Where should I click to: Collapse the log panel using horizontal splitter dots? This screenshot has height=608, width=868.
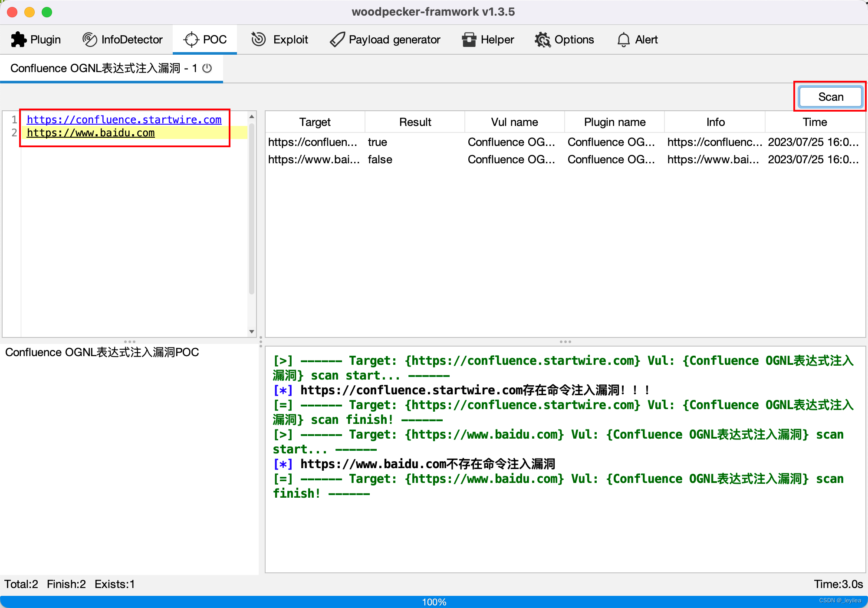click(x=565, y=342)
